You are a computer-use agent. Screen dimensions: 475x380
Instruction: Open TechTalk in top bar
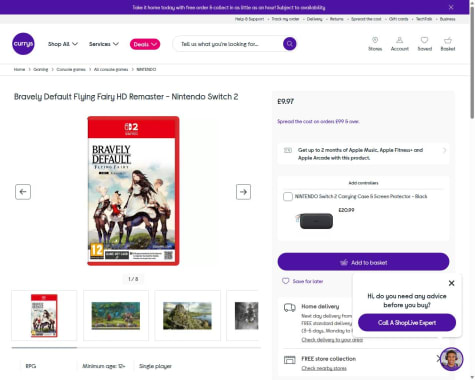pyautogui.click(x=424, y=19)
